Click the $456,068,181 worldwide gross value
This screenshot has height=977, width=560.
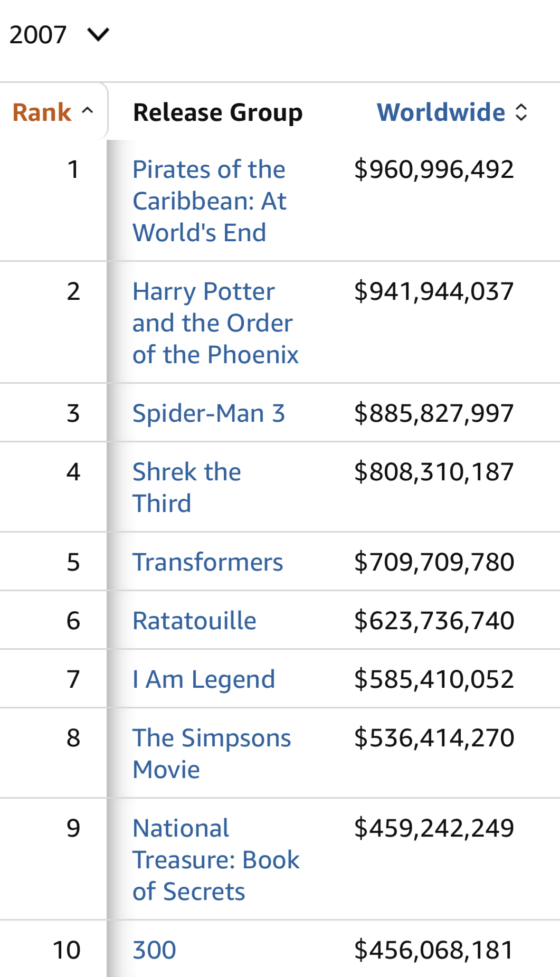[x=434, y=950]
